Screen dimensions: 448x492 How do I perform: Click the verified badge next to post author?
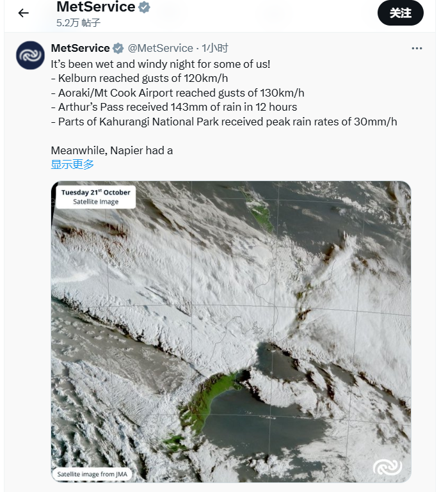click(x=118, y=48)
